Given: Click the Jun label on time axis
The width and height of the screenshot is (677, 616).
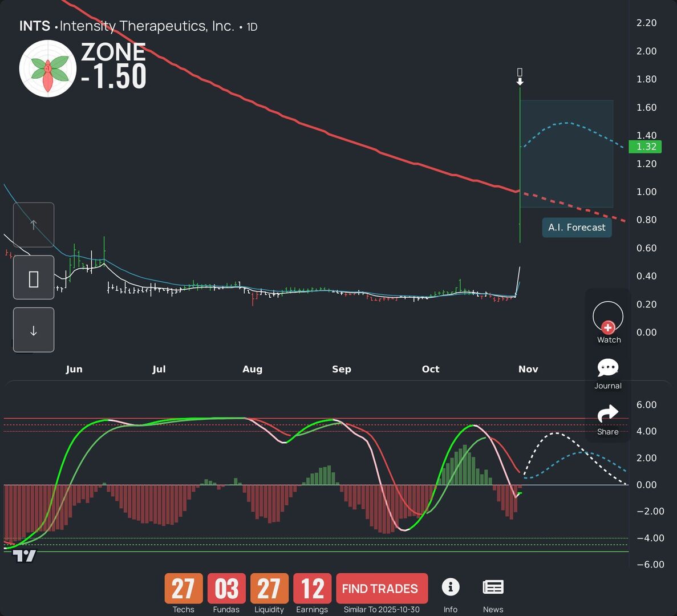Looking at the screenshot, I should coord(74,369).
